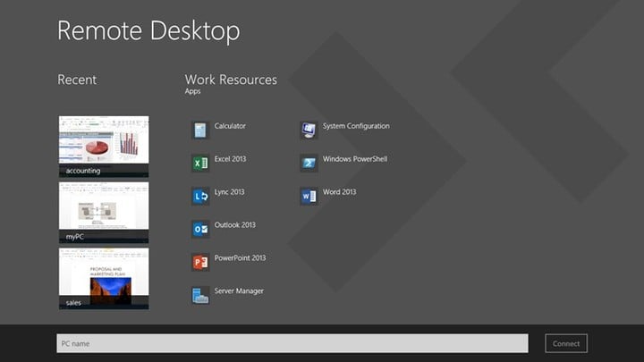Focus the PC name input field
644x362 pixels.
(292, 343)
